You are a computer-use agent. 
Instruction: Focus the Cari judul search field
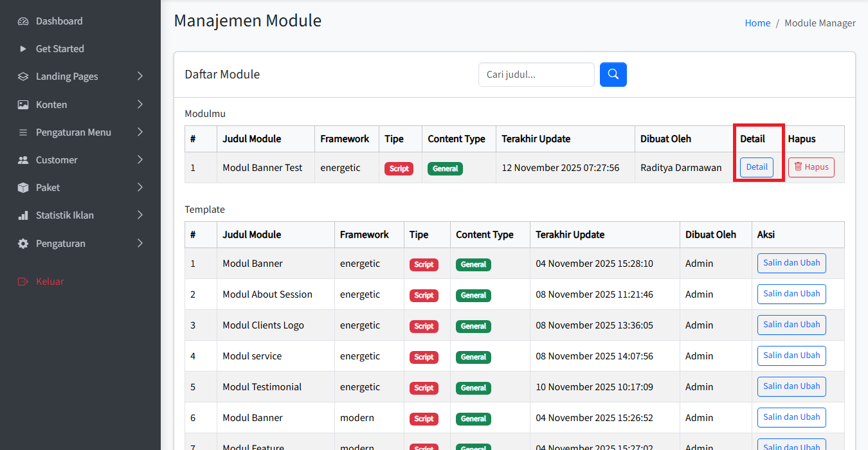point(536,75)
